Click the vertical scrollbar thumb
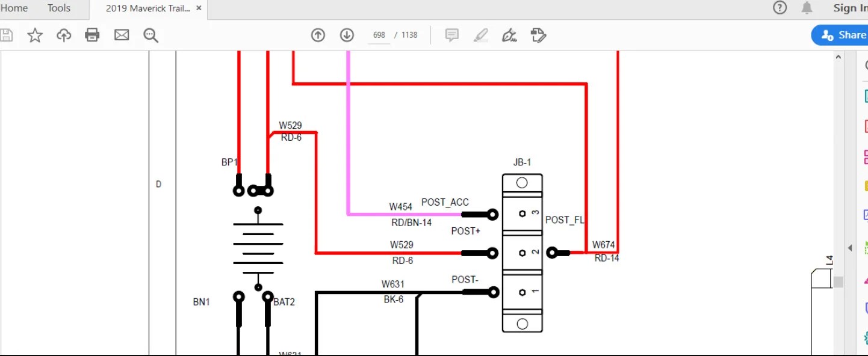 [x=838, y=281]
